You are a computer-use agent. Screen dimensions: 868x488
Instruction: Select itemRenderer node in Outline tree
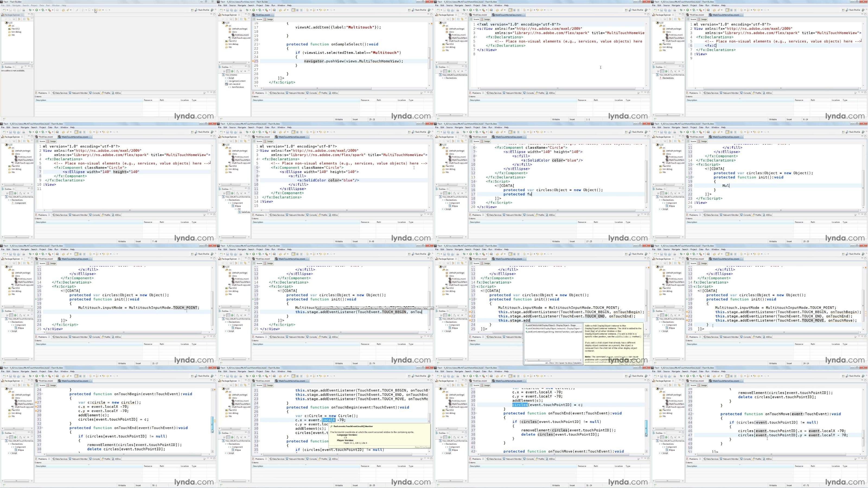click(x=238, y=87)
